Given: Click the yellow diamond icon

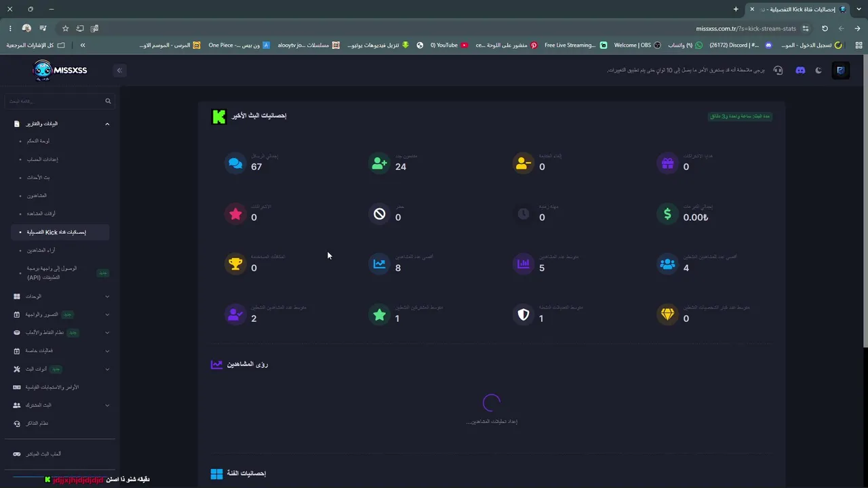Looking at the screenshot, I should 667,315.
